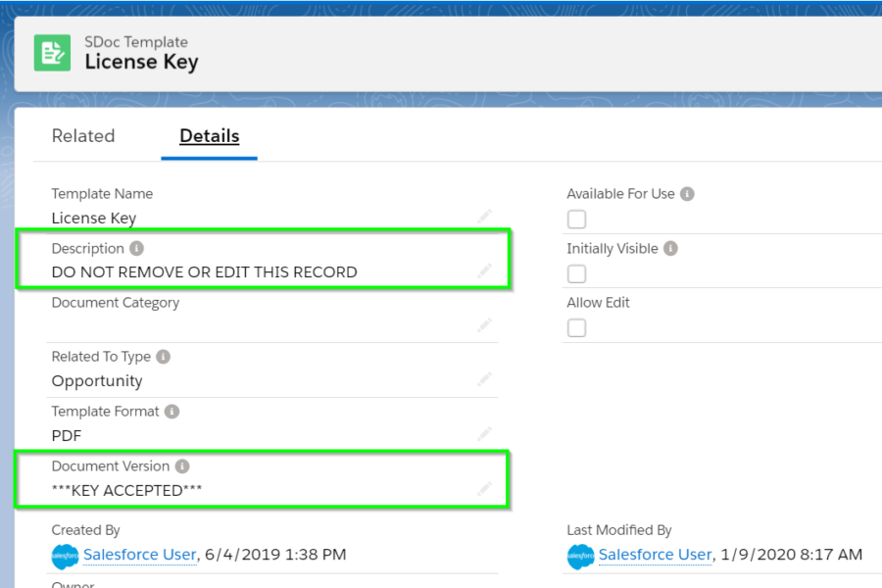Click the edit pencil for the Description field

tap(485, 271)
